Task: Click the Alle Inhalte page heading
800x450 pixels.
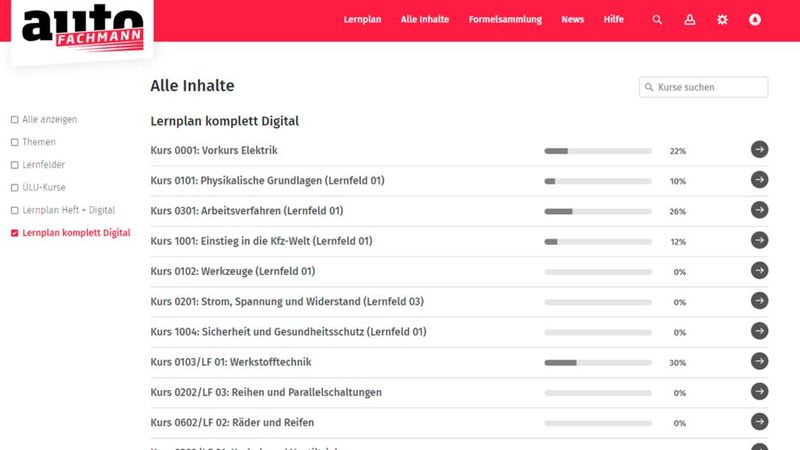Action: point(192,86)
